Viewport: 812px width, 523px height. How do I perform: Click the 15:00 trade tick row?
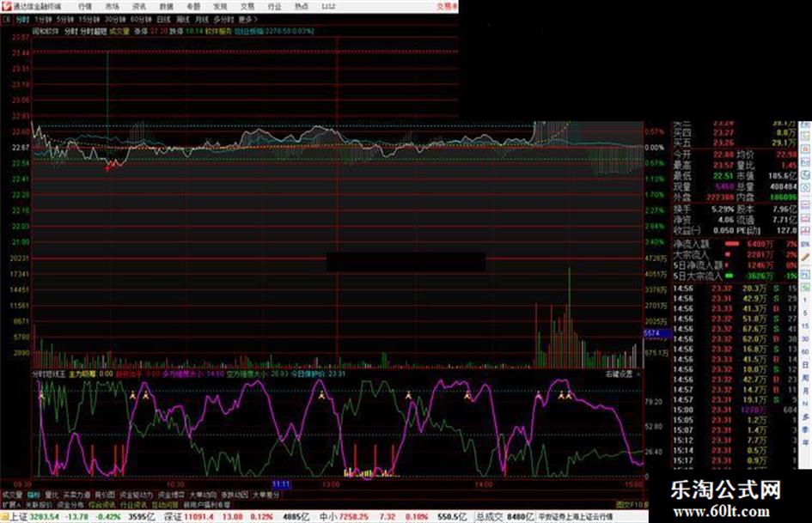(x=735, y=410)
